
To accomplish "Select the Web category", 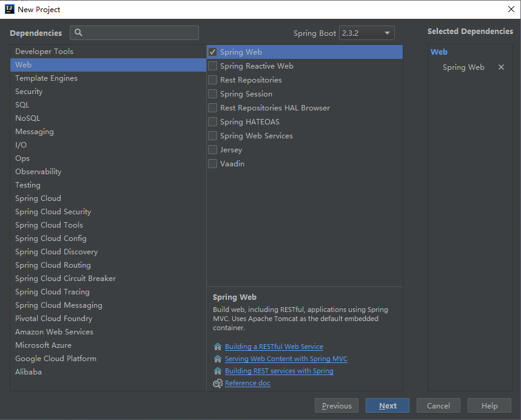I will pos(109,65).
